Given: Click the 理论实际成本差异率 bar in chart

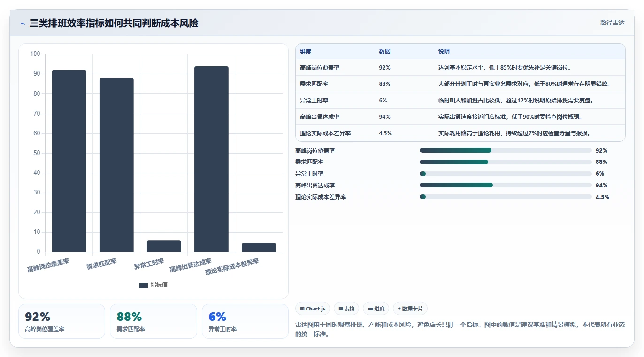Looking at the screenshot, I should click(259, 248).
